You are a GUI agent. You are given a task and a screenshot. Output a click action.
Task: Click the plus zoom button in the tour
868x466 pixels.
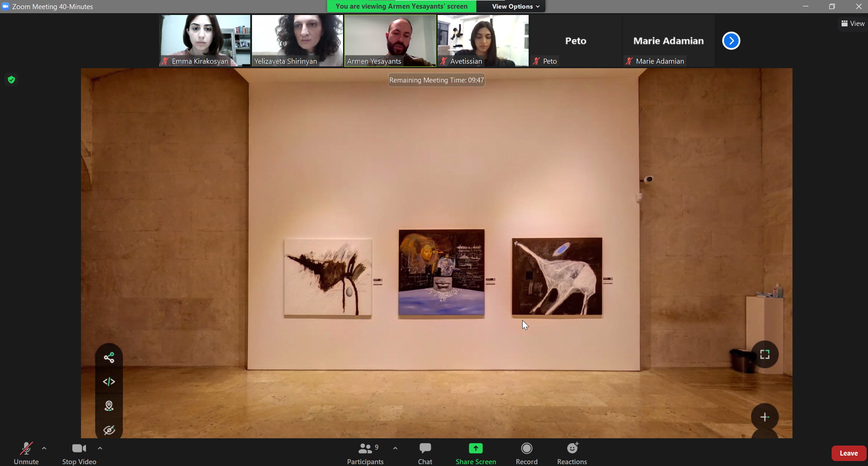tap(765, 417)
